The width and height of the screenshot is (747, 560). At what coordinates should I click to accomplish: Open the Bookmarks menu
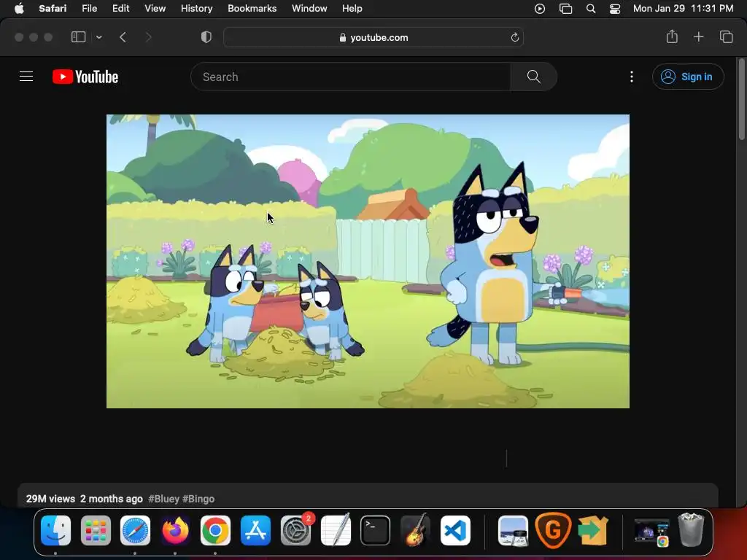252,8
